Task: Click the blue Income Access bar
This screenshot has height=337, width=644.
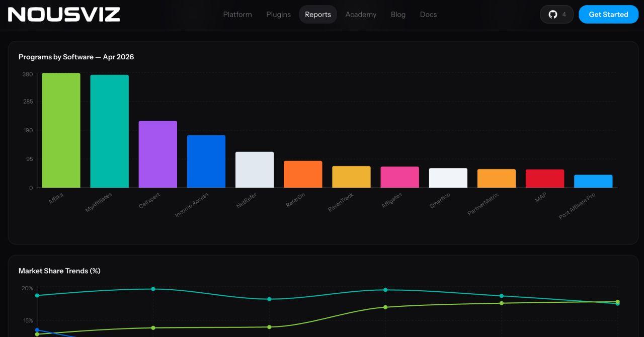Action: [x=206, y=161]
